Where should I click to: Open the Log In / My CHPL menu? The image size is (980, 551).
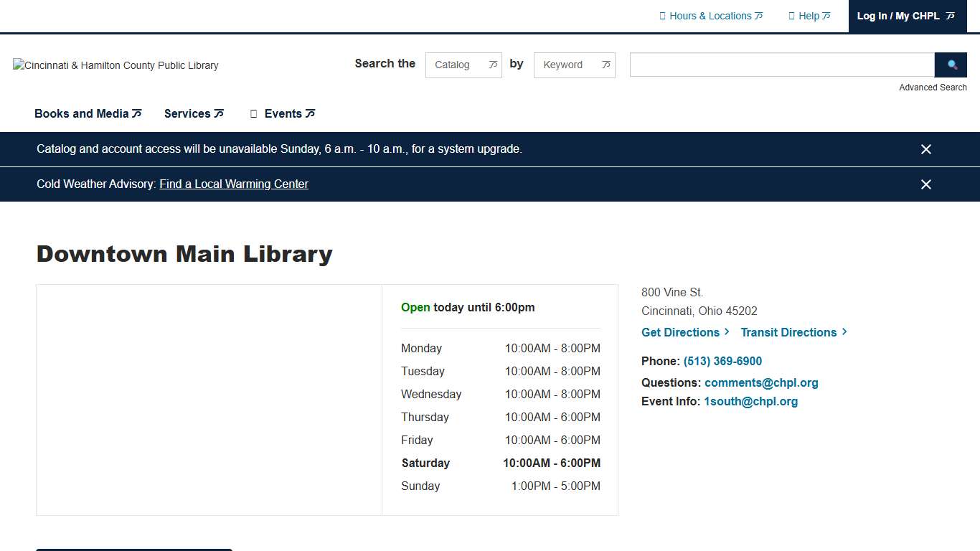point(905,16)
